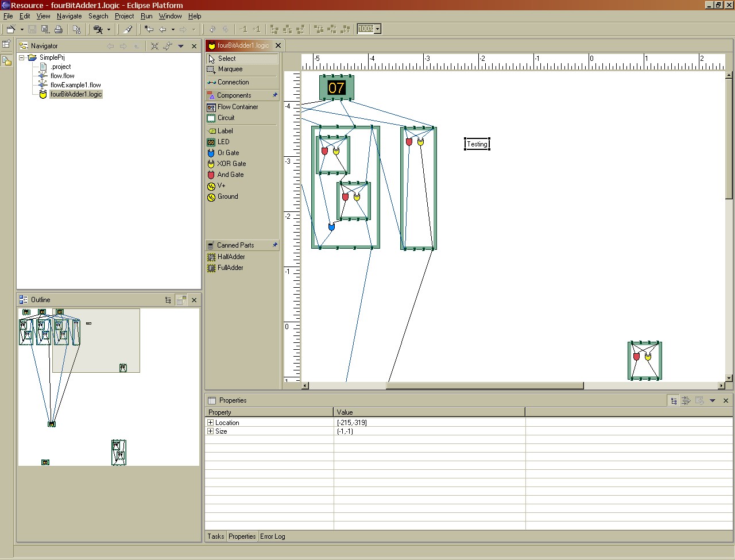Choose the Or Gate palette entry
735x560 pixels.
pos(227,153)
